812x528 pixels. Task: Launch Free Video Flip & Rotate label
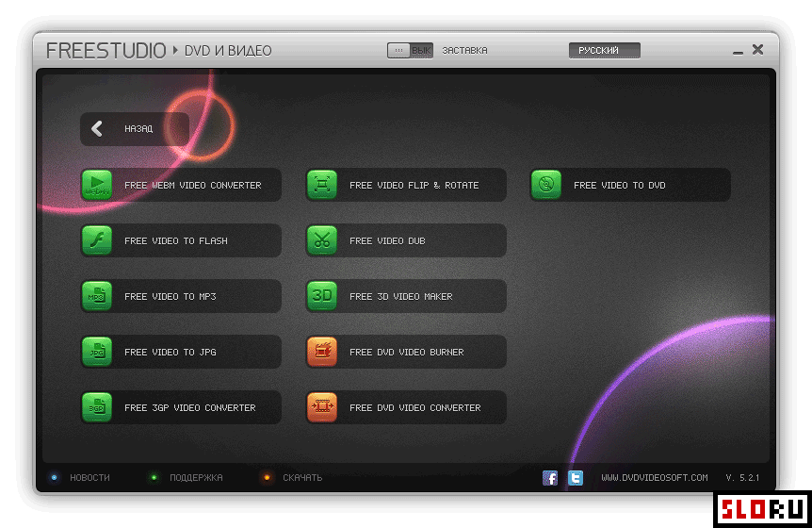(414, 185)
